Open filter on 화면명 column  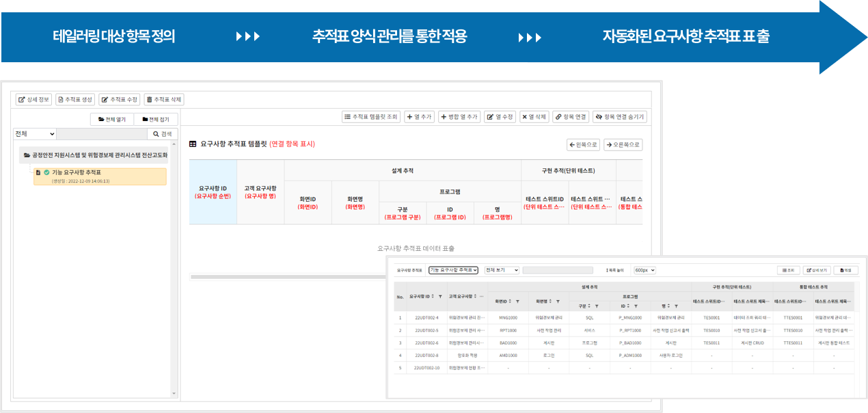pos(558,302)
